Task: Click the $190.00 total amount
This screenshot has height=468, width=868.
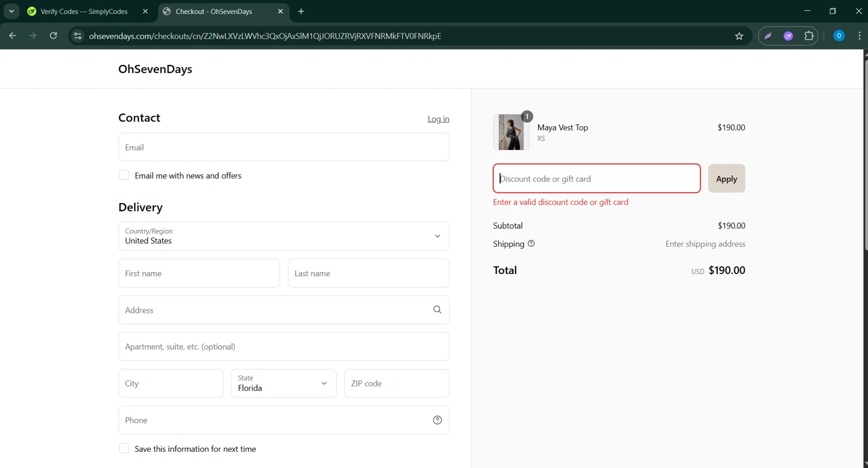Action: pos(727,270)
